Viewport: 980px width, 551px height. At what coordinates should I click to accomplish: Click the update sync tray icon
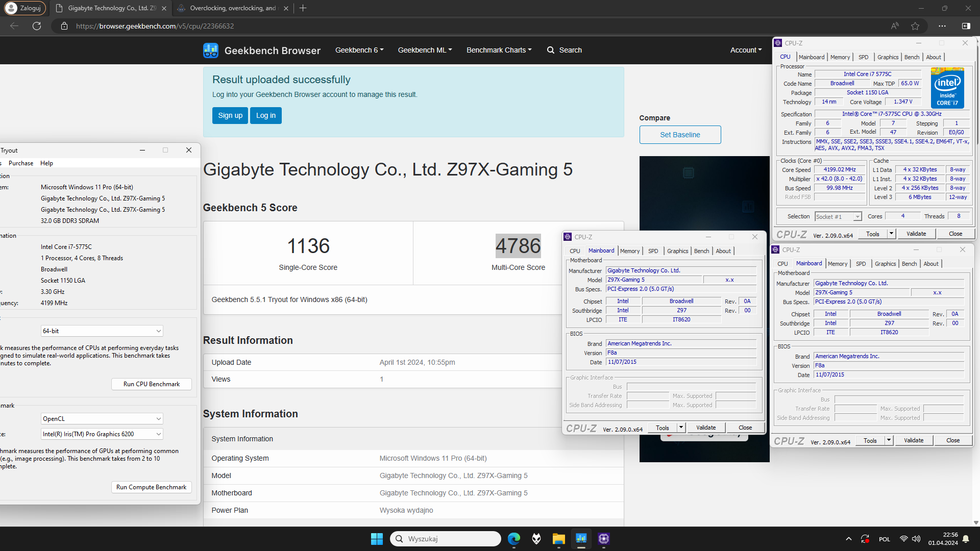coord(865,539)
